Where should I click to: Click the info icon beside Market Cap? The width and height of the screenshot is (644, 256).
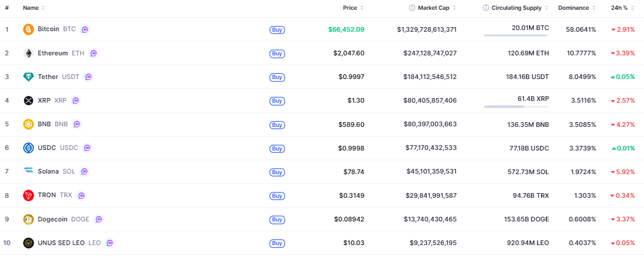[412, 8]
